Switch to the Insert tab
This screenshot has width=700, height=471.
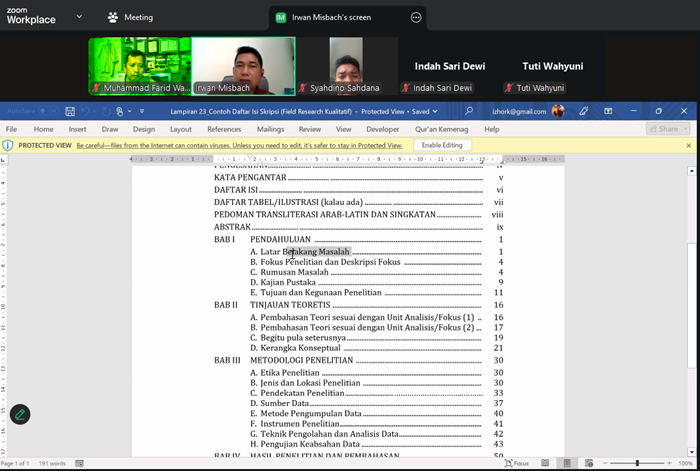click(77, 129)
